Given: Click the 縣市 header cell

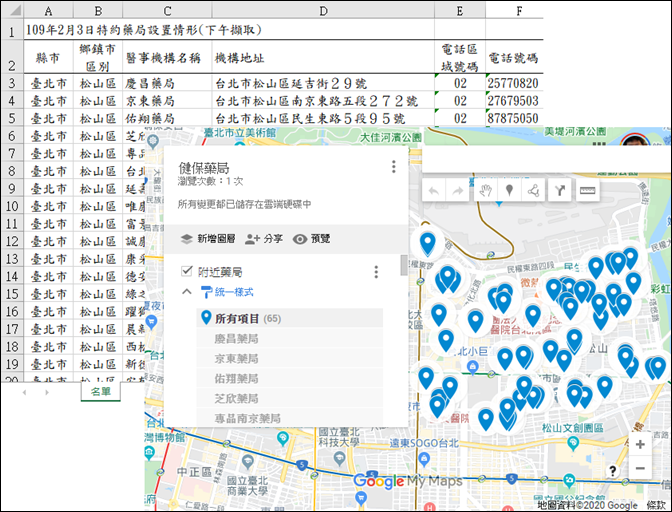Looking at the screenshot, I should [x=48, y=57].
